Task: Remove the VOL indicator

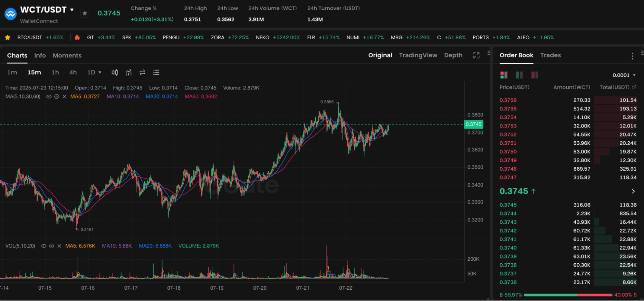Action: [x=59, y=246]
